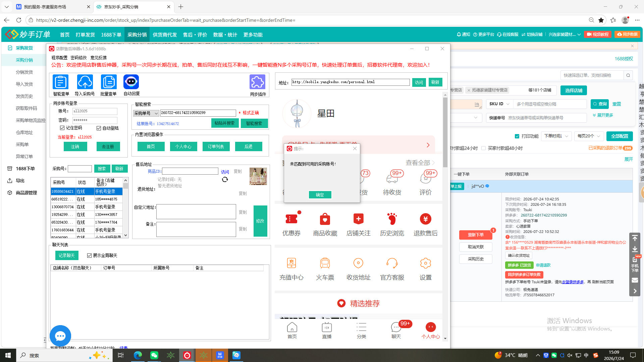Open 火车票 train ticket icon
The width and height of the screenshot is (644, 362).
point(325,263)
